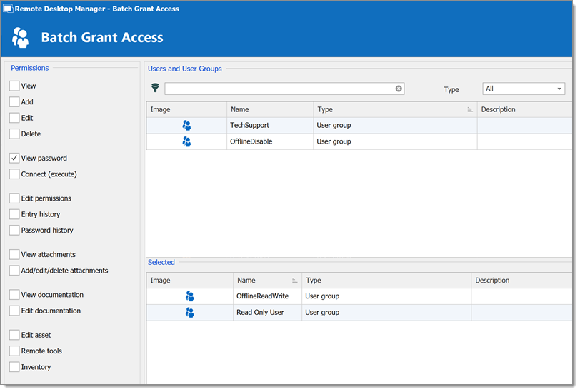
Task: Sort Selected list by Type header
Action: point(386,281)
